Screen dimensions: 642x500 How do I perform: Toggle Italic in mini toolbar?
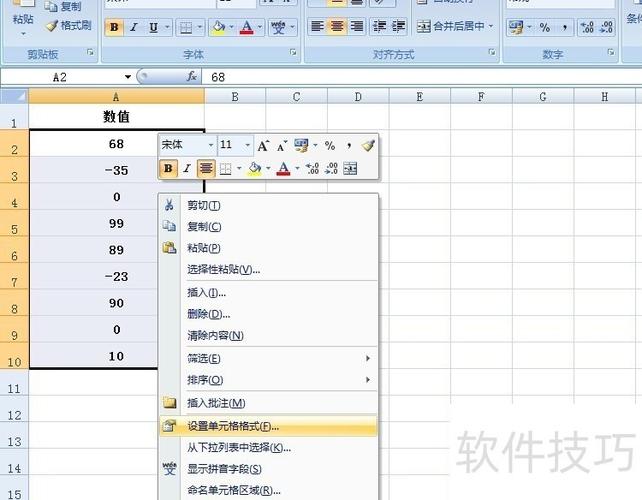[187, 168]
